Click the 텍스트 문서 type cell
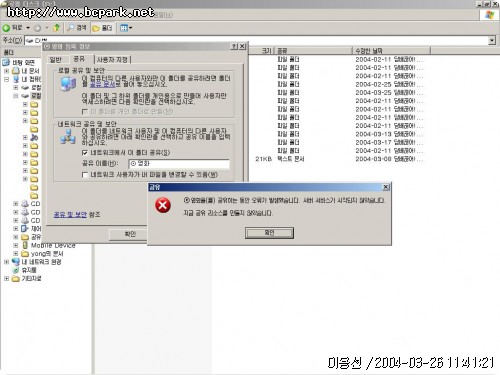This screenshot has height=375, width=500. point(290,159)
